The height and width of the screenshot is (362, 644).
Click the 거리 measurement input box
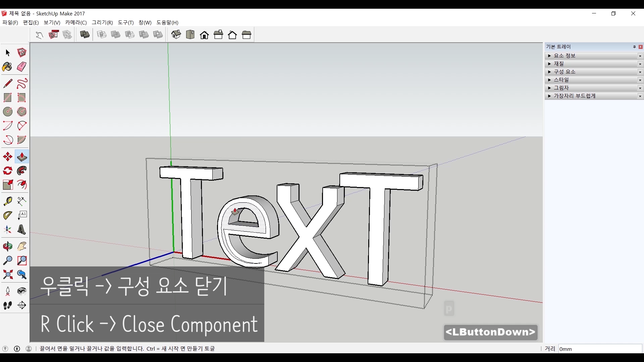click(x=600, y=349)
